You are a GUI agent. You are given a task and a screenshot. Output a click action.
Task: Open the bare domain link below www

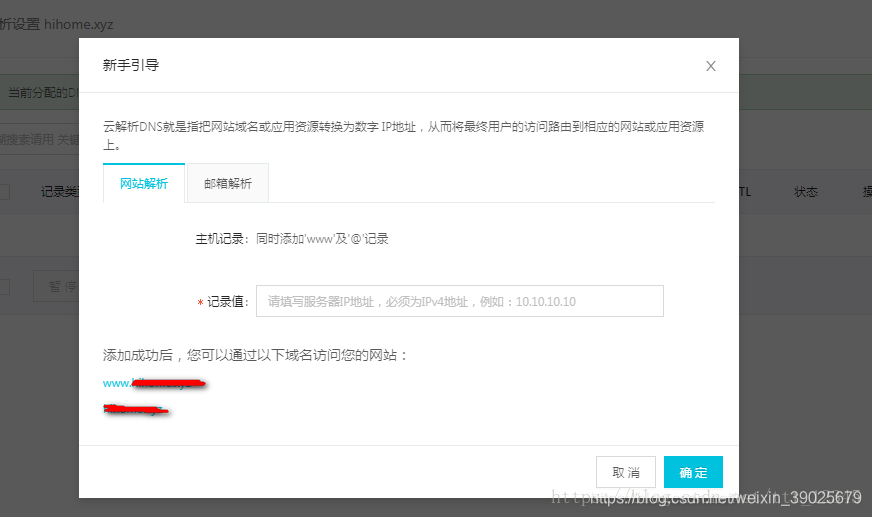[135, 410]
